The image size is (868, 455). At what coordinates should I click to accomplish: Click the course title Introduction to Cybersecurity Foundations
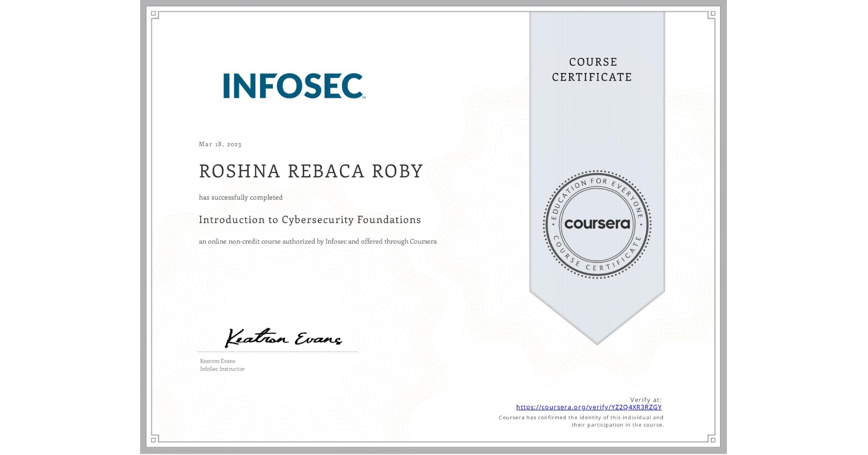(x=310, y=220)
